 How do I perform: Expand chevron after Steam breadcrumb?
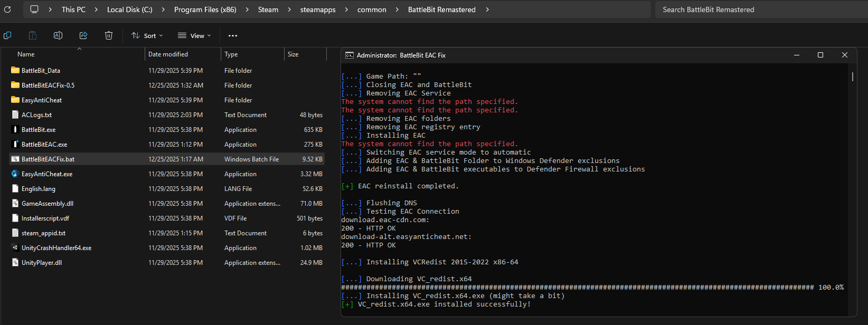289,9
